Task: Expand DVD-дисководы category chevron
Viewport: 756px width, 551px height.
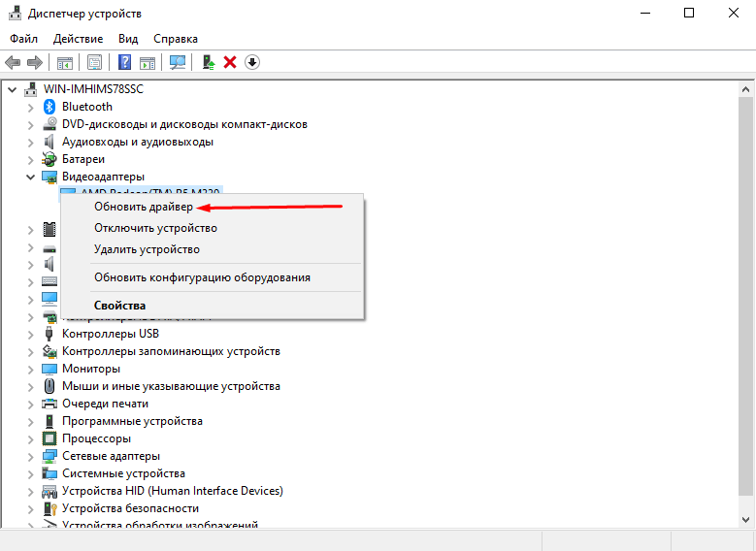Action: point(30,125)
